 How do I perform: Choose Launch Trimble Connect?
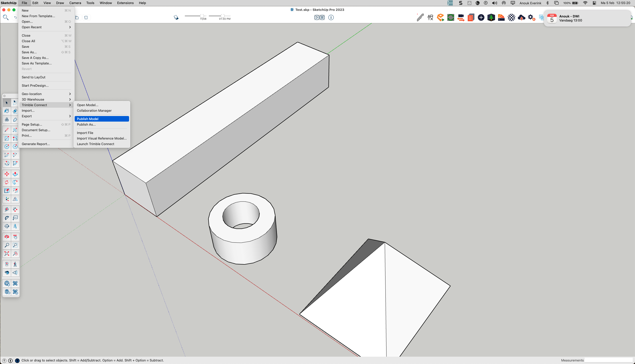[95, 144]
